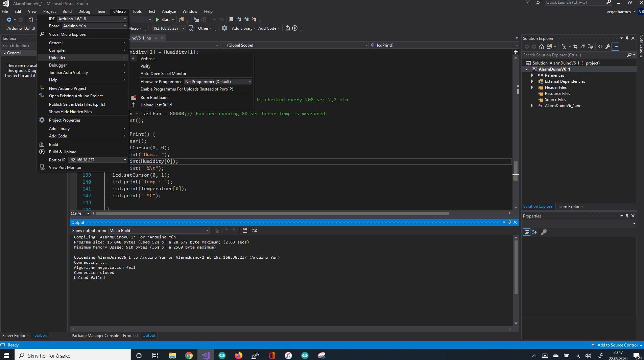Clear all bookmarks icon

[254, 20]
